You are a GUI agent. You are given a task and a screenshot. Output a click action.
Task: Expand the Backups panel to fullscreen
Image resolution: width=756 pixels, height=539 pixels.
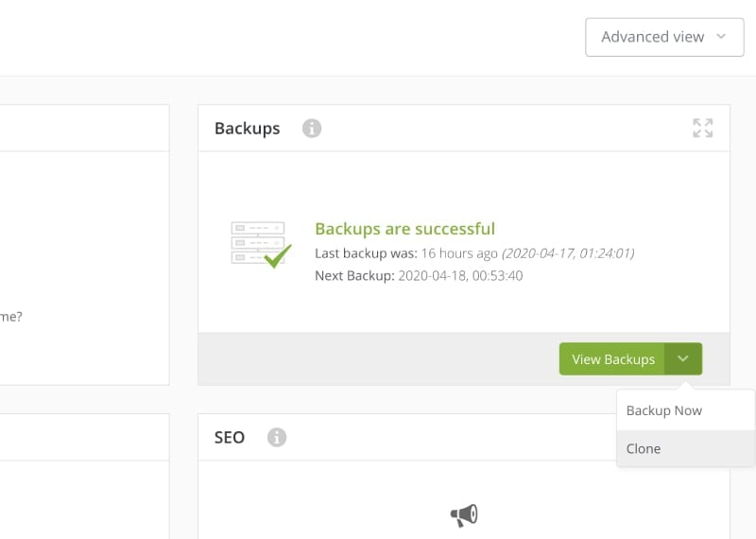(x=702, y=129)
